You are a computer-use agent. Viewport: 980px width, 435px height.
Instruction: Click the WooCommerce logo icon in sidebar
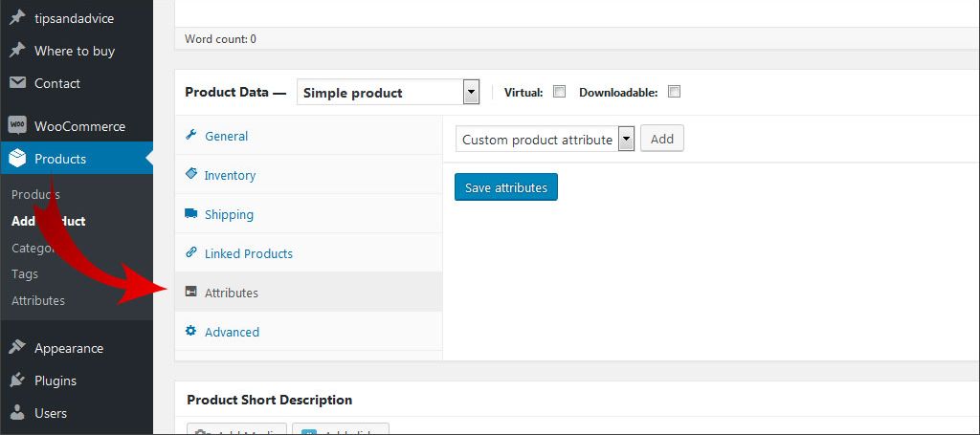point(17,126)
